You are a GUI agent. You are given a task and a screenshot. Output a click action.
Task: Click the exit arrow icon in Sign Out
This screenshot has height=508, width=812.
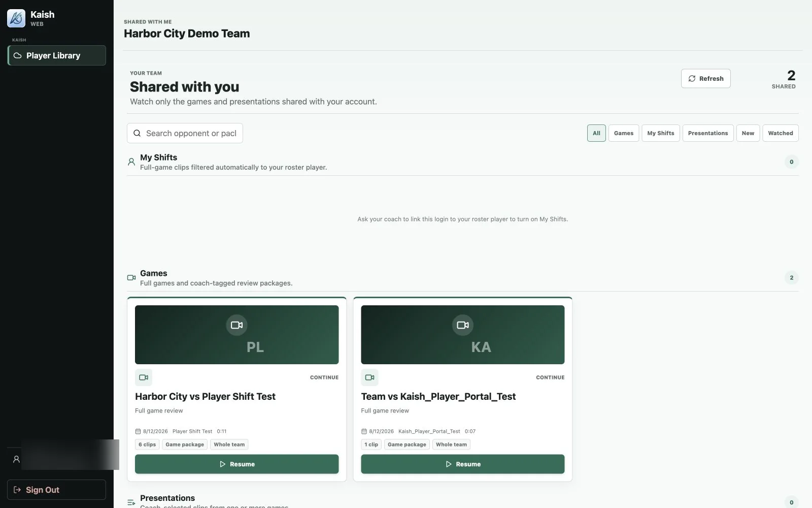(x=17, y=490)
